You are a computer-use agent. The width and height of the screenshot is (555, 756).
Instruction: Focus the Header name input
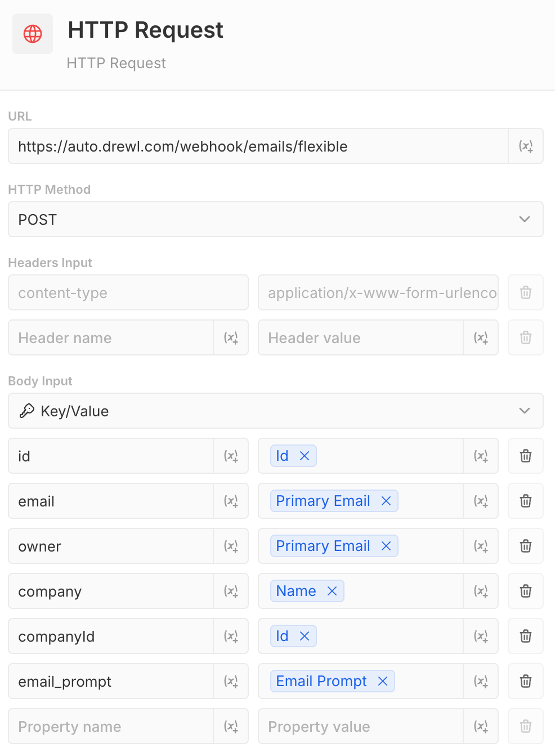[111, 337]
